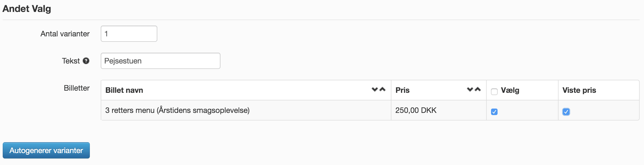
Task: Uncheck Viste pris for the 3 retters menu
Action: coord(566,112)
